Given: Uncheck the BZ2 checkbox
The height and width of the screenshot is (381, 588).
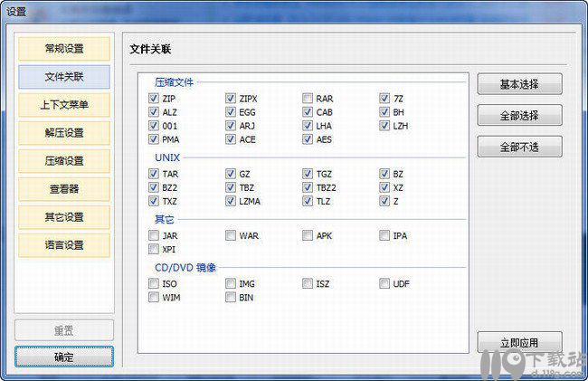Looking at the screenshot, I should point(154,187).
